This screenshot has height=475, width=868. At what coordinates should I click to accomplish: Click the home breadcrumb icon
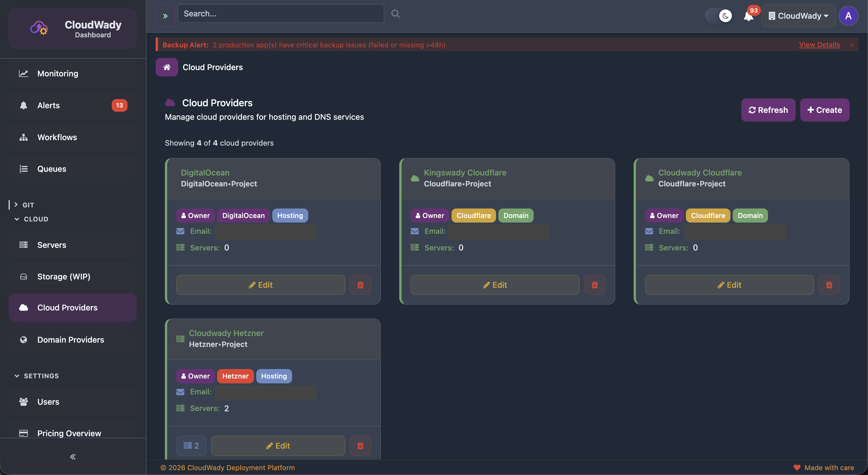(x=167, y=67)
